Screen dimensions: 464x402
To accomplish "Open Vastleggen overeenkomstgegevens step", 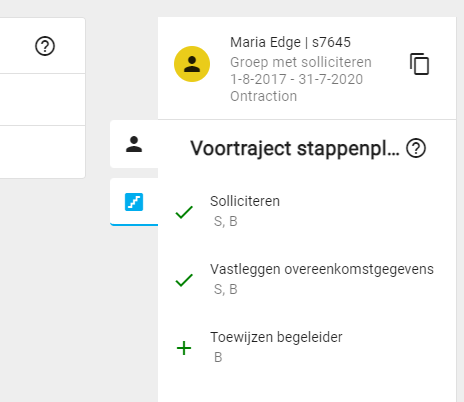I will pos(307,279).
